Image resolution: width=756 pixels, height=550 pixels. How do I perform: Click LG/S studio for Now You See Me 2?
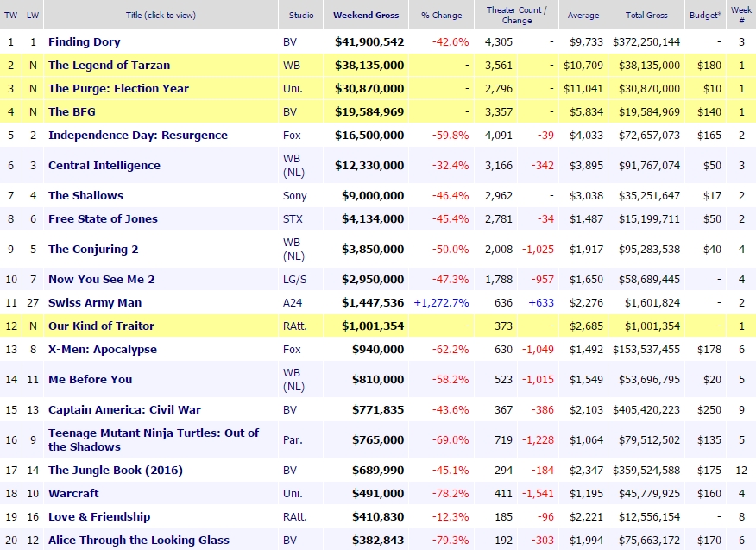(294, 280)
